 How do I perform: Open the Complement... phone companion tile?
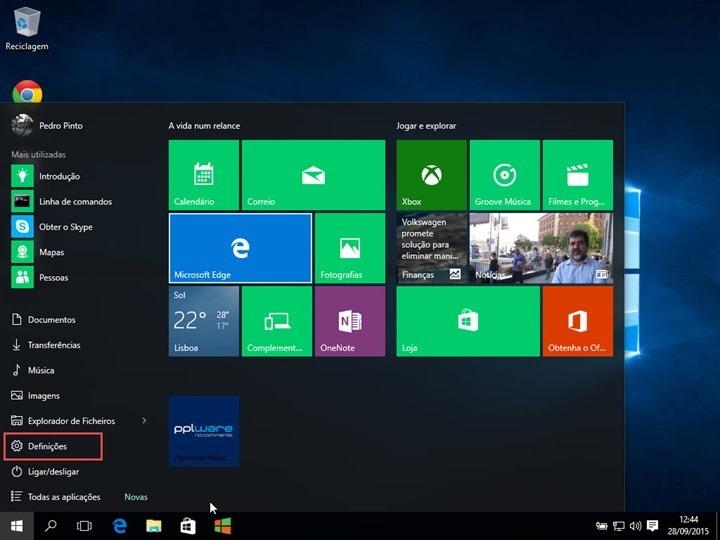click(x=277, y=321)
